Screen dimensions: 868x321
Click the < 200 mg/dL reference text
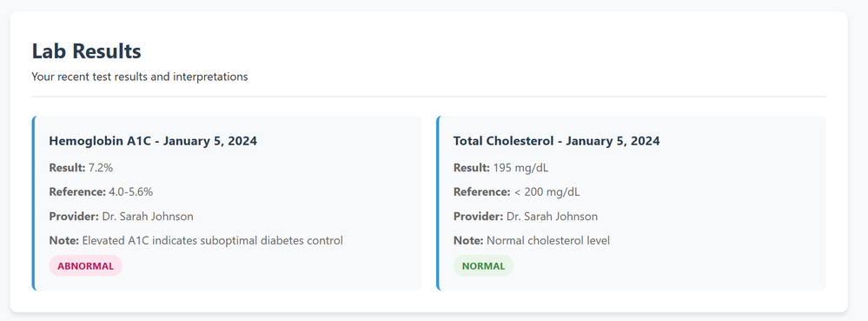pos(547,192)
